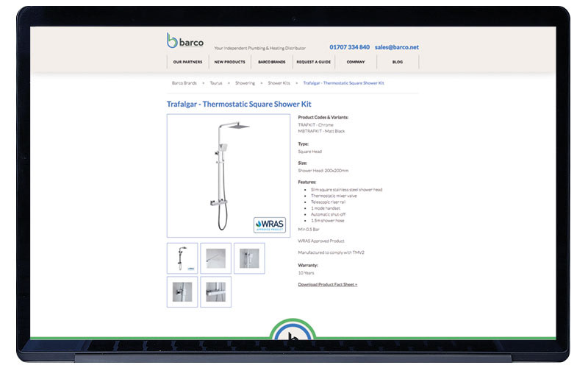588x368 pixels.
Task: Click the sales@barco.net email link
Action: pyautogui.click(x=397, y=47)
